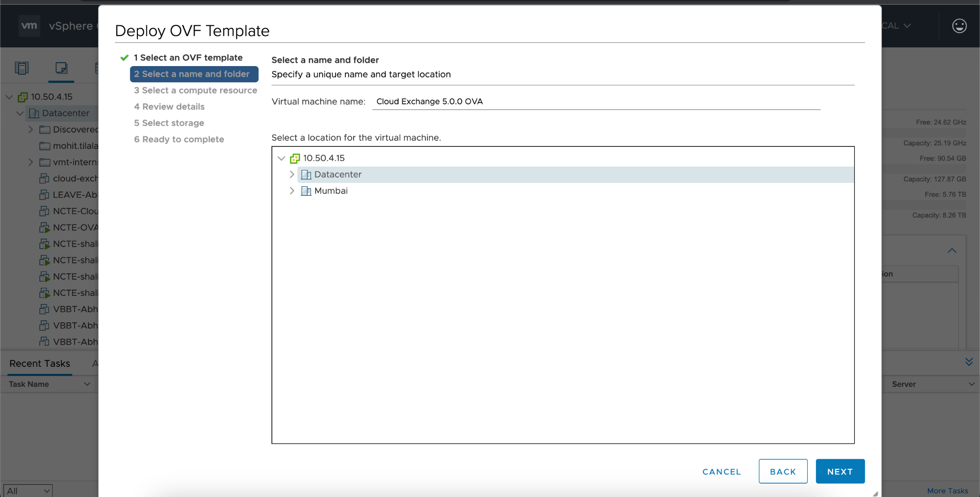Click the VMware vm logo

pos(29,26)
